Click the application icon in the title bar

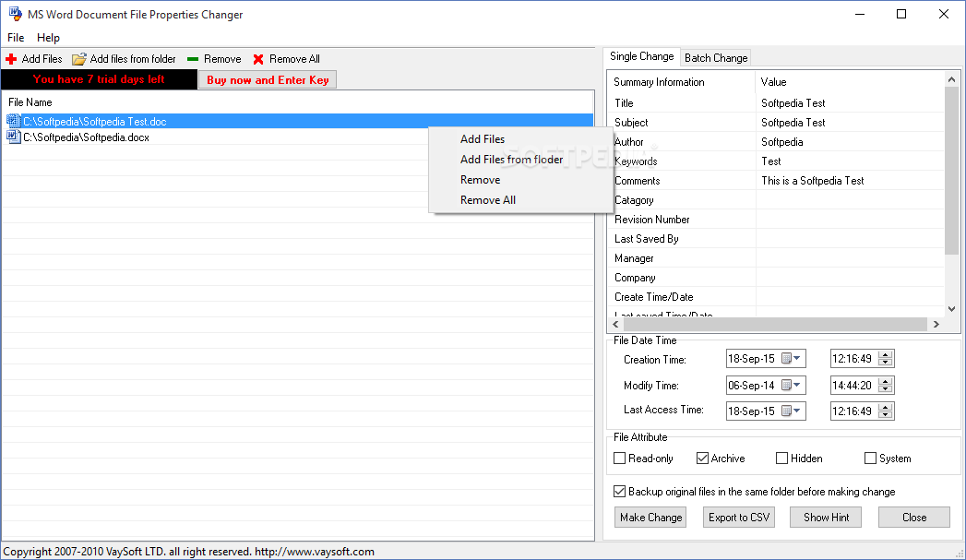click(x=15, y=14)
